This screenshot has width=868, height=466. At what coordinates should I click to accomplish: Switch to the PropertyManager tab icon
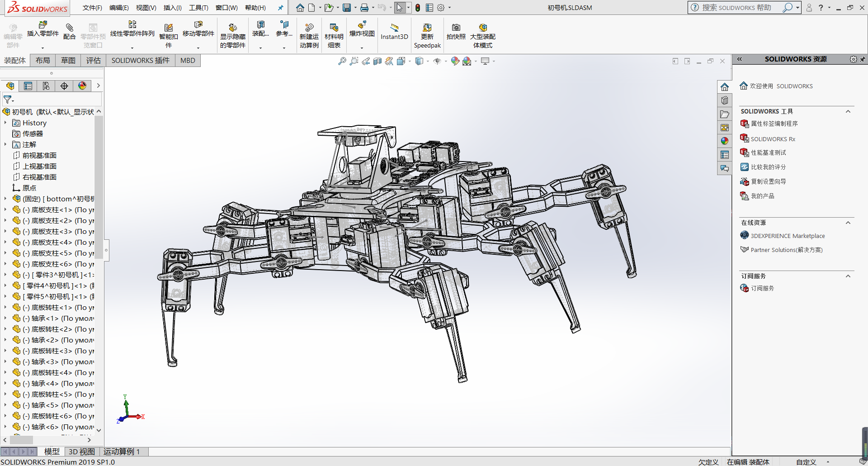tap(28, 86)
